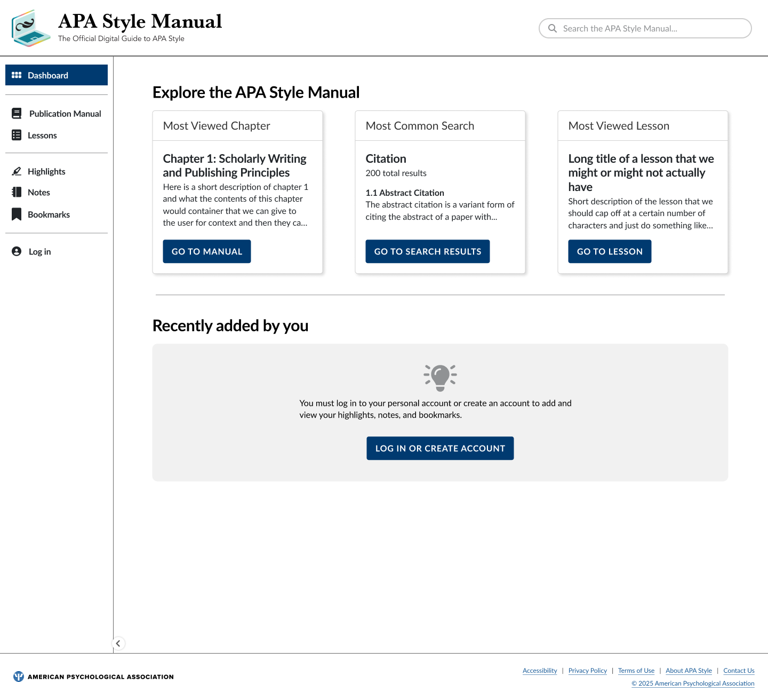Click The Official Digital Guide to APA Style tagline
The image size is (768, 700).
(x=121, y=38)
